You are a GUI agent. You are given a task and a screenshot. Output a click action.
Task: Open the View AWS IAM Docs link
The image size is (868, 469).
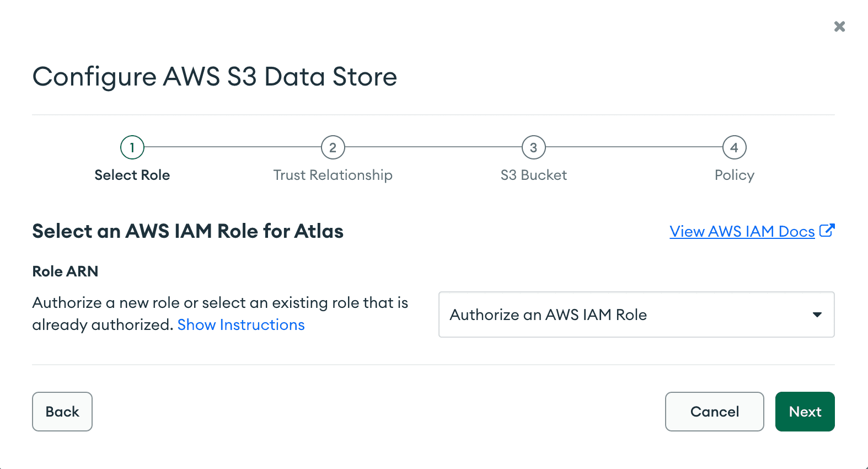pos(742,232)
